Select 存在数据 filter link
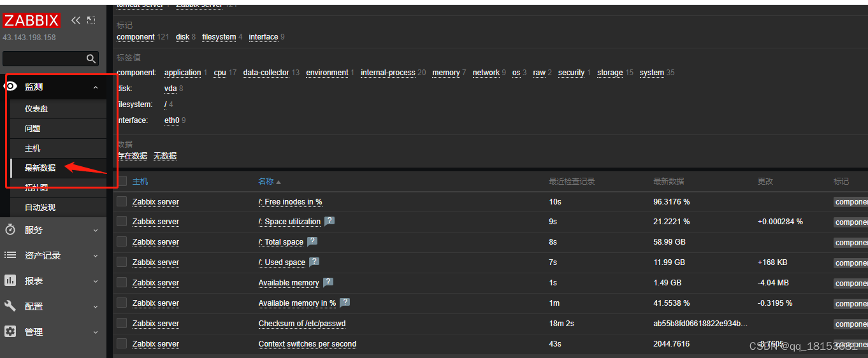This screenshot has height=358, width=868. point(132,156)
